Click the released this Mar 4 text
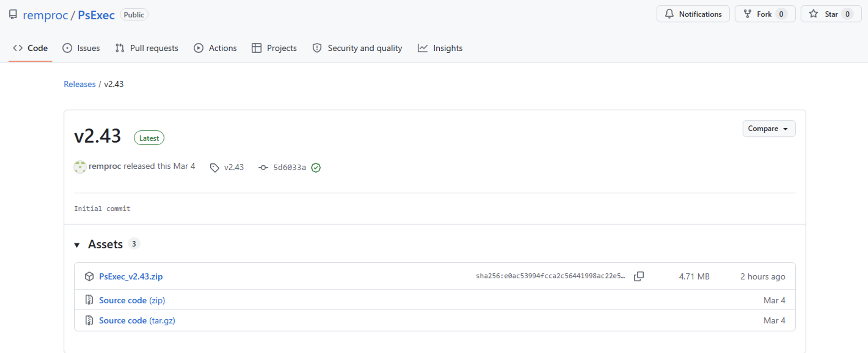Viewport: 868px width, 353px height. (159, 166)
